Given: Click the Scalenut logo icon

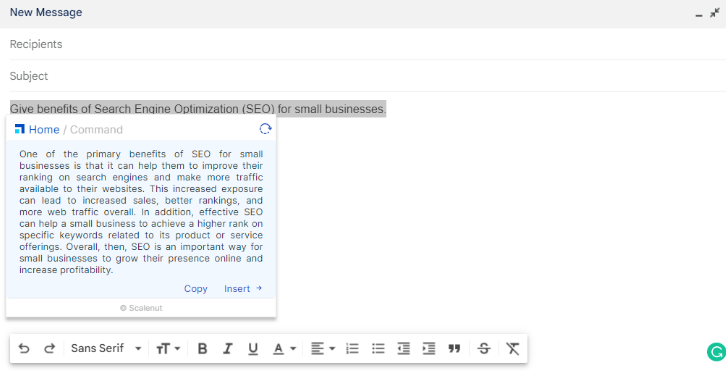Looking at the screenshot, I should pos(19,129).
